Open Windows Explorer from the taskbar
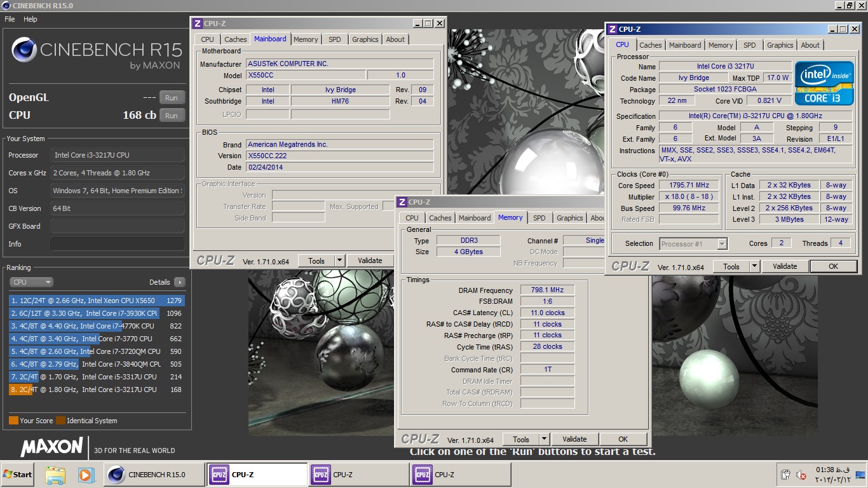 55,475
